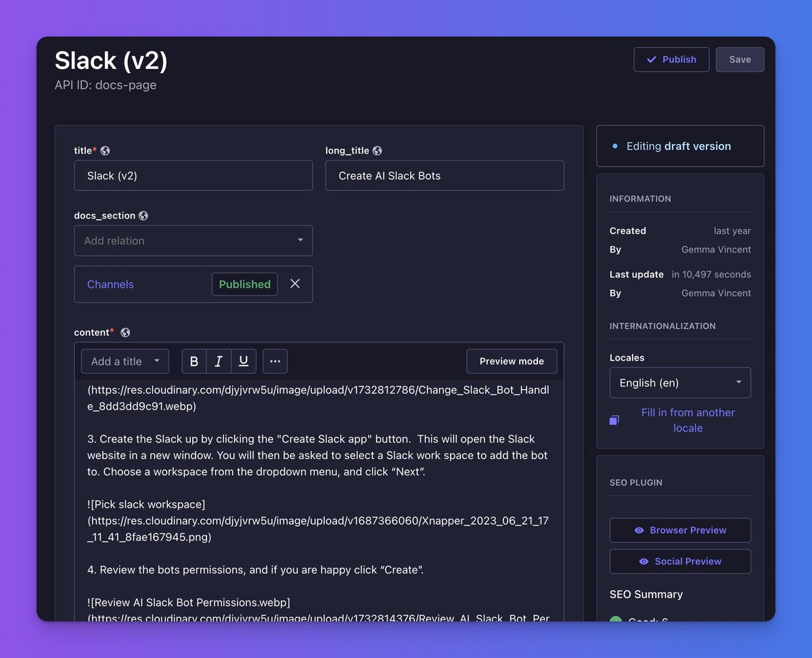Screen dimensions: 812x658
Task: Toggle underline formatting
Action: pos(244,361)
